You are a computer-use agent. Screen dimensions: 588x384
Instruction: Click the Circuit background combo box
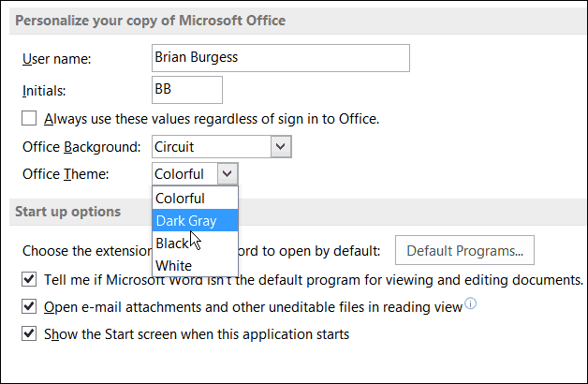222,147
